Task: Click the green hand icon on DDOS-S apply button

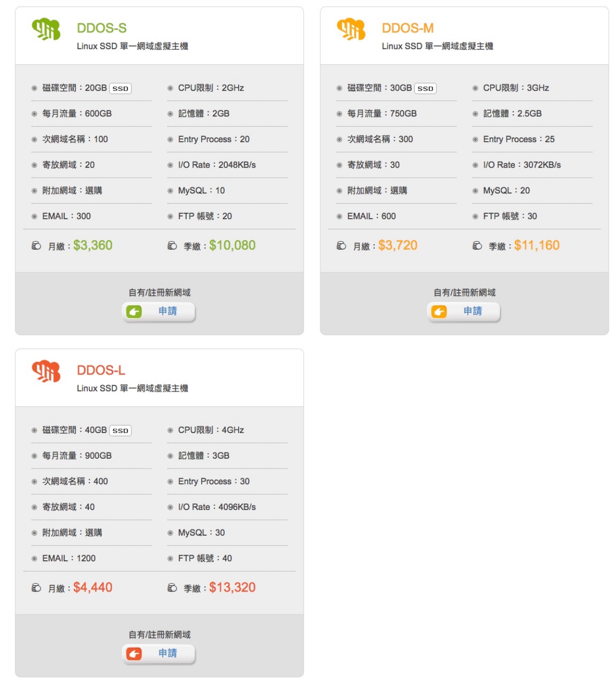Action: click(134, 311)
